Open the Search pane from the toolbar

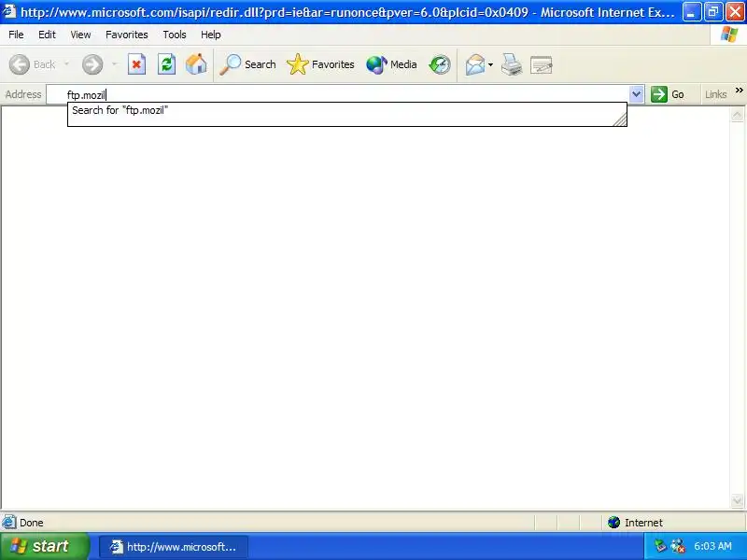click(x=247, y=64)
